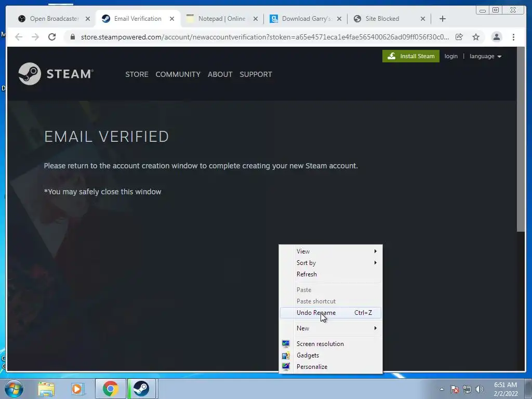Open File Explorer from the taskbar

(x=46, y=389)
